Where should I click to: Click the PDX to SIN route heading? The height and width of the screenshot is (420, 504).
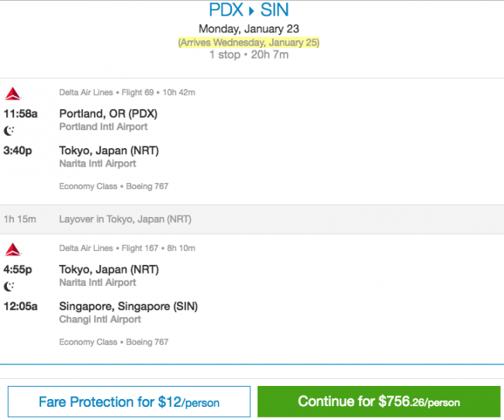(x=249, y=10)
